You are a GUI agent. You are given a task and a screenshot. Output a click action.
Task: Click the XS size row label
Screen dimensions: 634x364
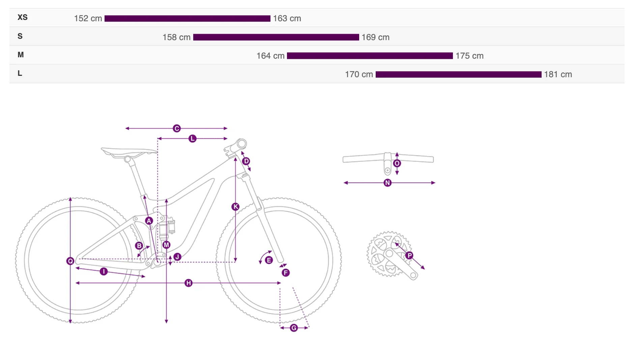tap(23, 18)
